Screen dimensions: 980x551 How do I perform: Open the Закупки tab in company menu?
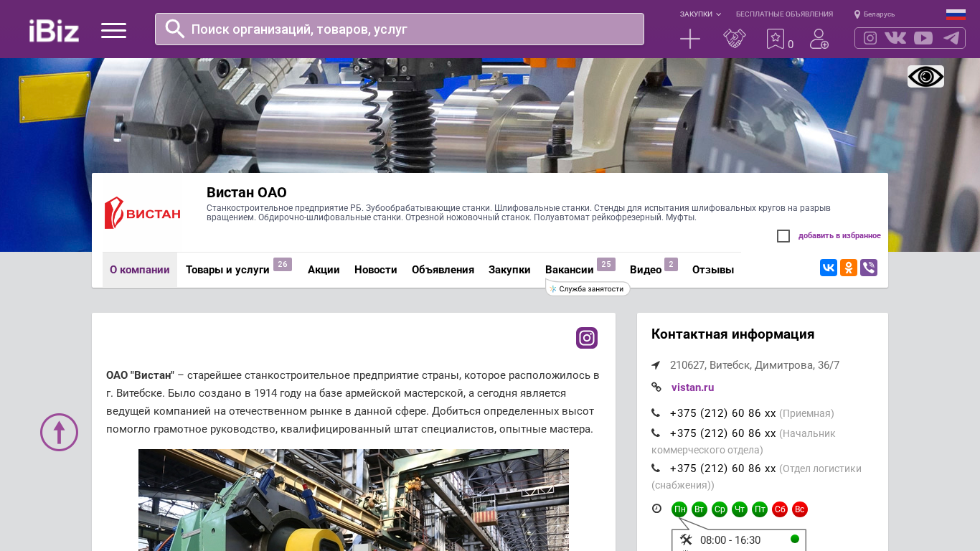[x=509, y=270]
